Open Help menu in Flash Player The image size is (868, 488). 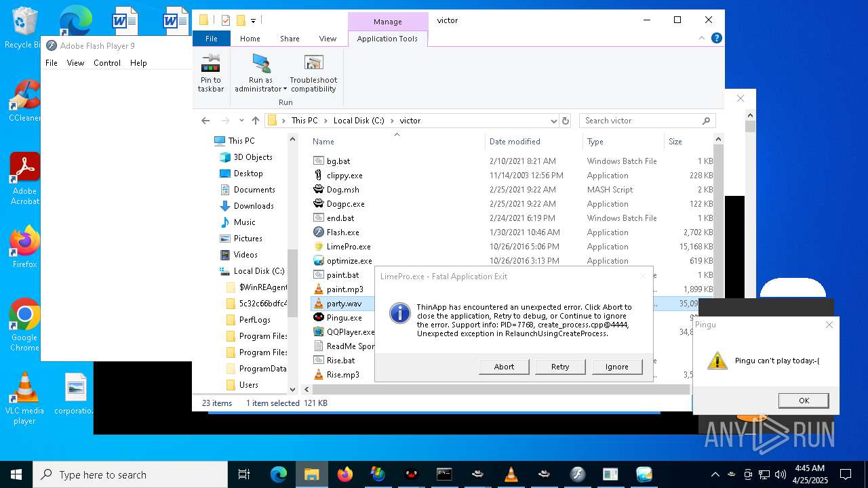tap(138, 63)
